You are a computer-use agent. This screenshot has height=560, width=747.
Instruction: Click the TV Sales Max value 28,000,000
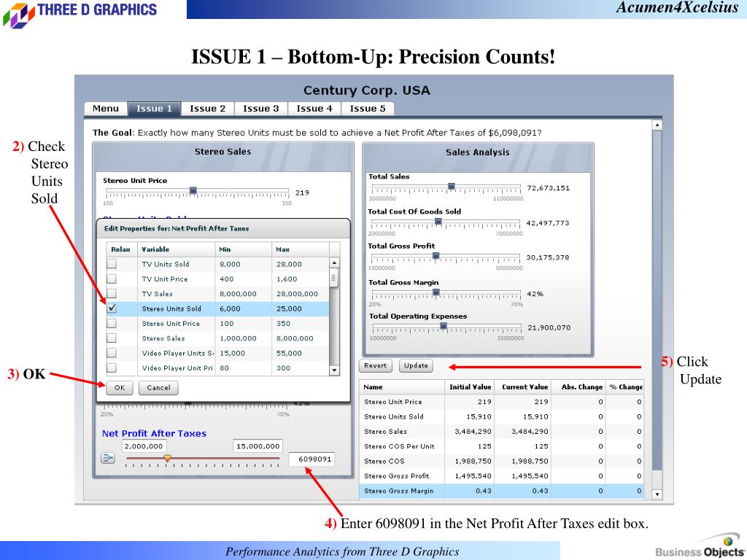298,294
